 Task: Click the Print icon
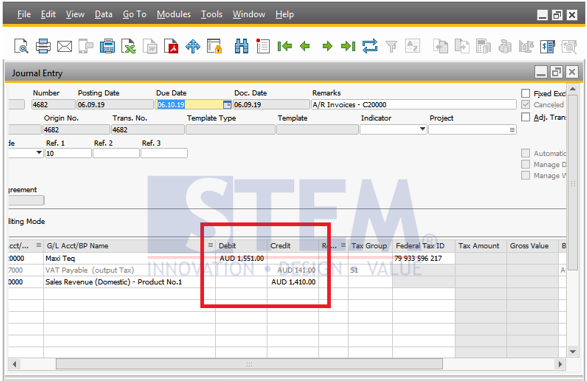click(x=43, y=46)
